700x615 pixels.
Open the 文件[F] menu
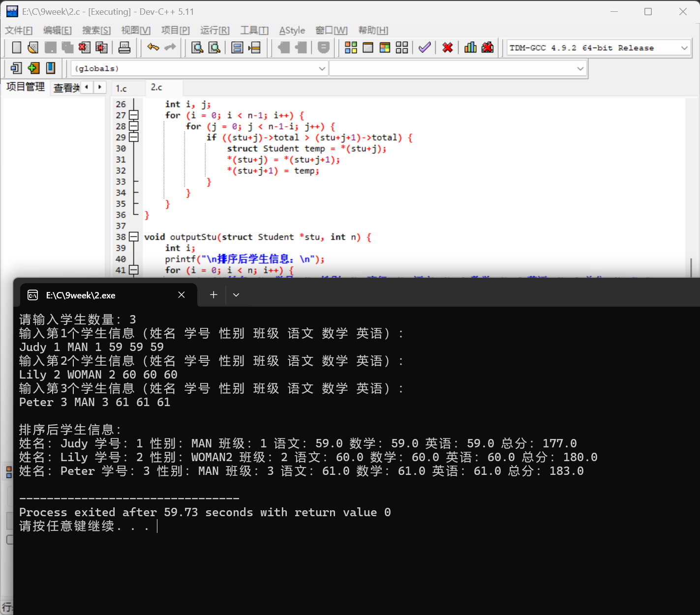19,30
